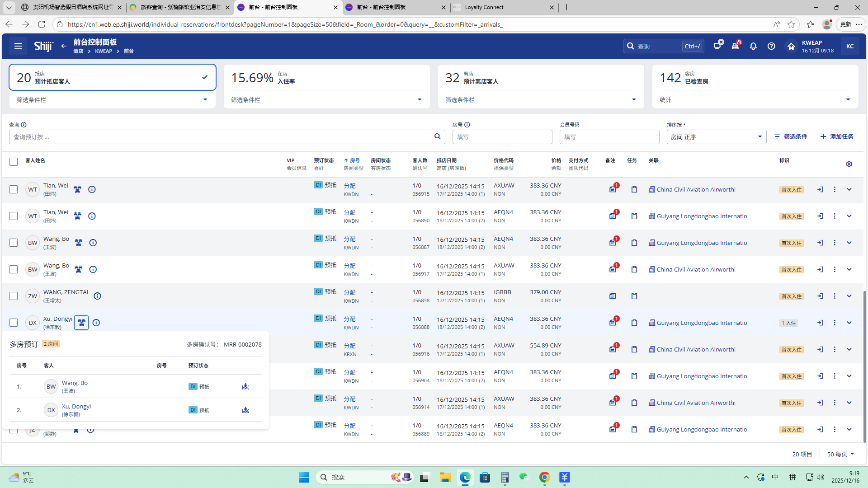Check the WANG, ZENGTAI row checkbox
The image size is (868, 488).
pos(14,296)
